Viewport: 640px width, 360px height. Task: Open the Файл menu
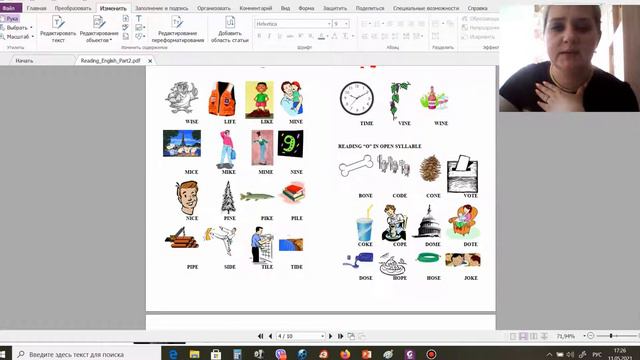coord(9,8)
